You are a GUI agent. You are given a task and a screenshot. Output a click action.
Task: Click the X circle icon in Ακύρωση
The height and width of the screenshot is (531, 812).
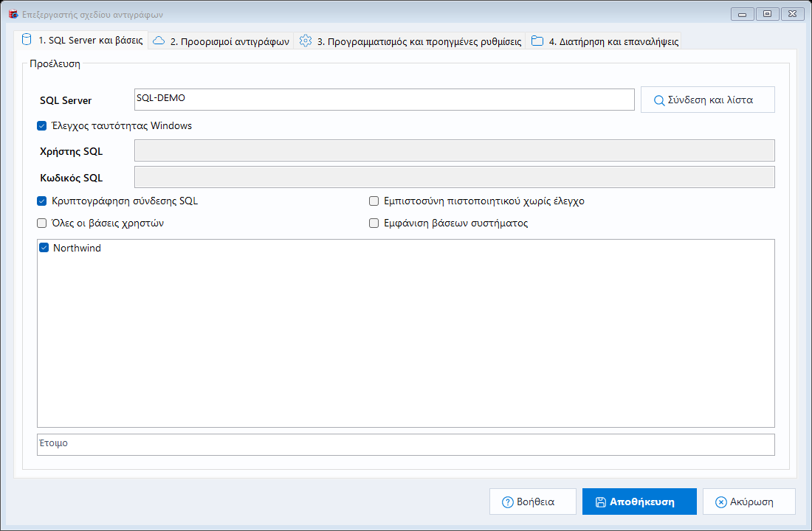click(x=721, y=502)
